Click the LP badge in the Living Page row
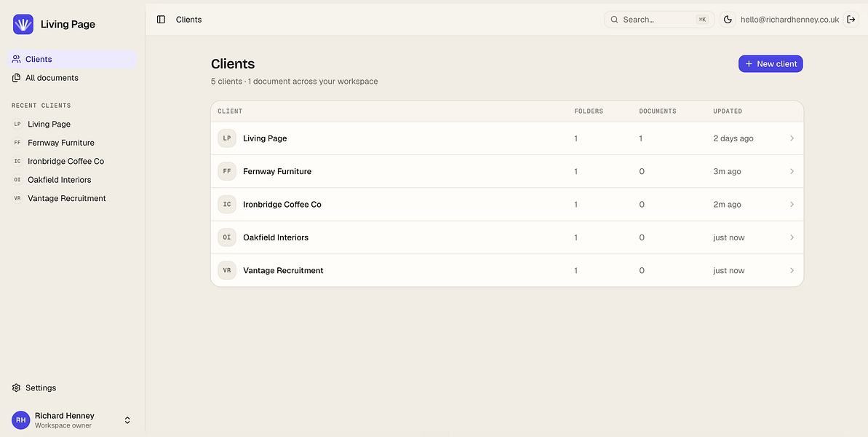Screen dimensions: 868x437 tap(227, 138)
